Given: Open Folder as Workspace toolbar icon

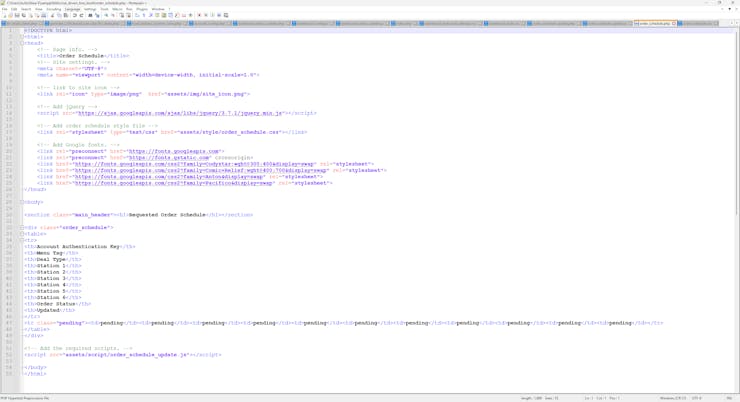Looking at the screenshot, I should click(184, 15).
